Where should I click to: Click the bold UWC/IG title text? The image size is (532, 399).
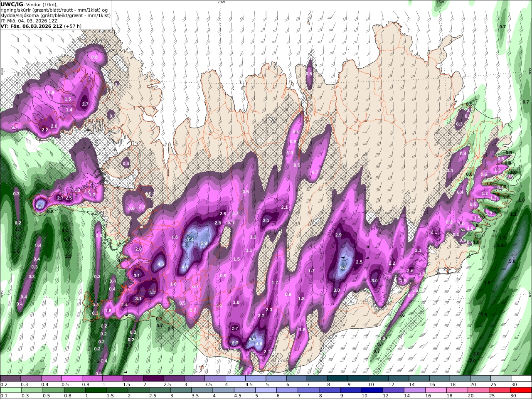(x=12, y=4)
